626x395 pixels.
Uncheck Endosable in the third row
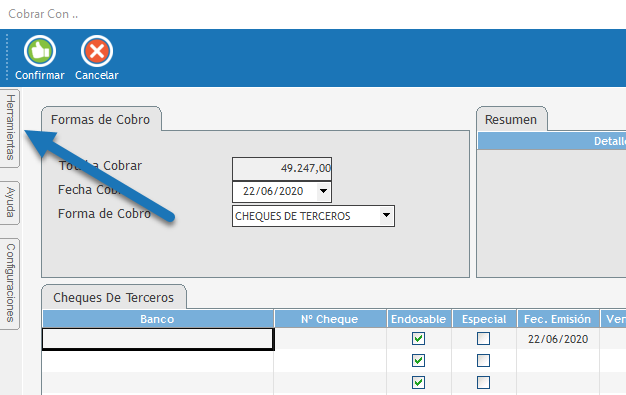click(x=418, y=383)
